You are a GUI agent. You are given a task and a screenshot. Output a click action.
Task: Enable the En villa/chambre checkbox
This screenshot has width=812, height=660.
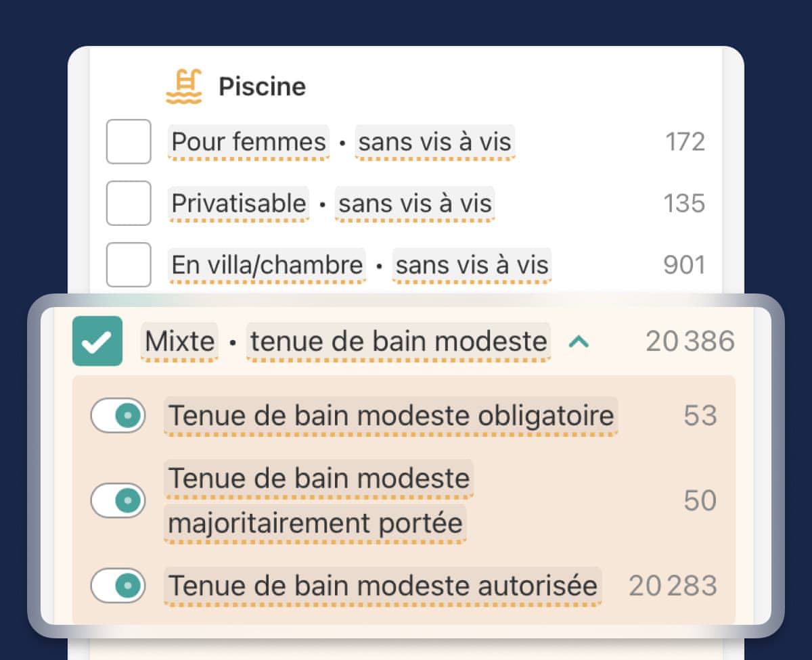[x=129, y=264]
